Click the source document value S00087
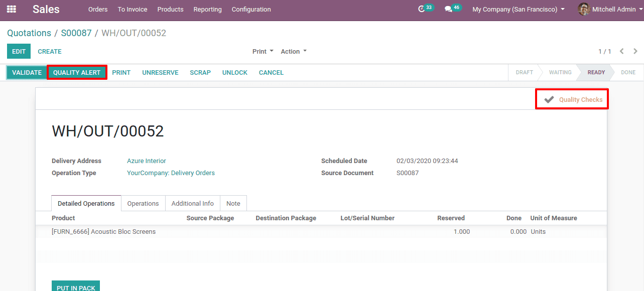 [x=408, y=173]
